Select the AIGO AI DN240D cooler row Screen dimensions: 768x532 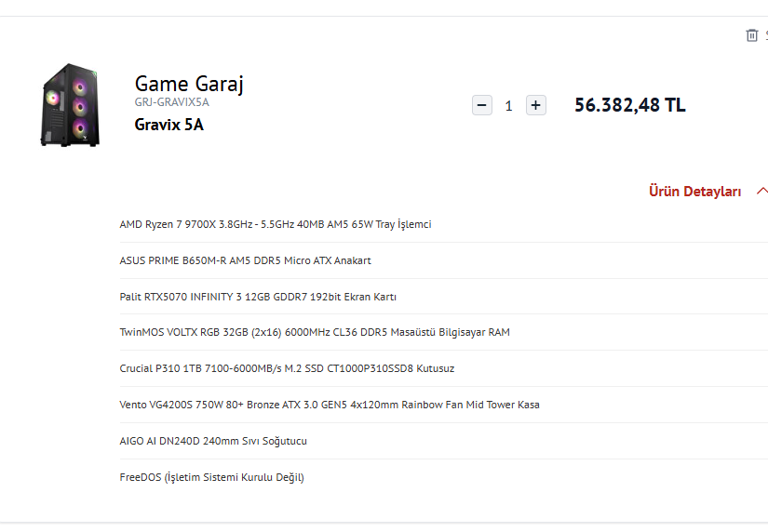(213, 441)
